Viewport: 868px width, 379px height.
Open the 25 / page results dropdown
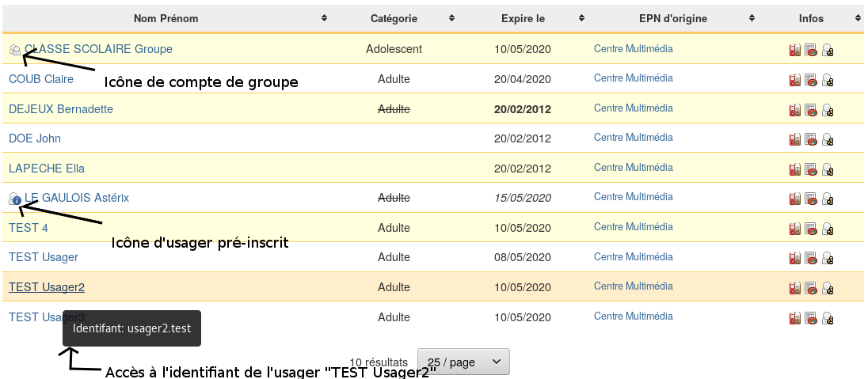point(463,362)
